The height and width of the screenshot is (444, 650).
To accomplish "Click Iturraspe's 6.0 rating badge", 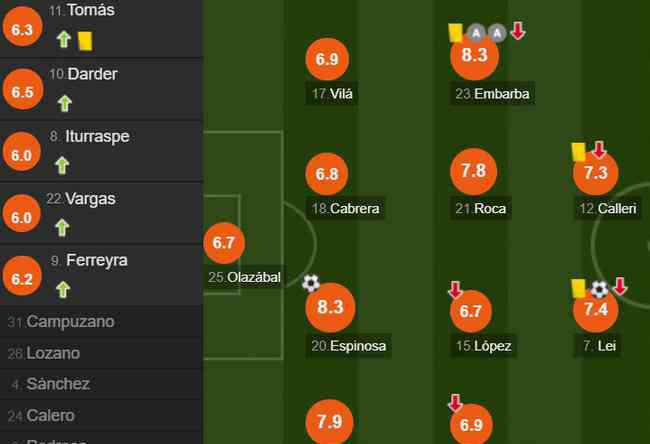I will (x=22, y=152).
